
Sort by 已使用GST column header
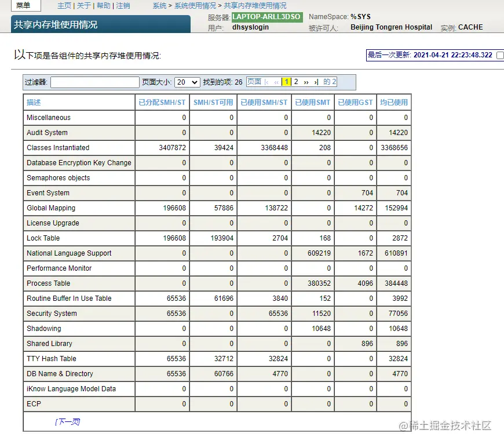[355, 102]
